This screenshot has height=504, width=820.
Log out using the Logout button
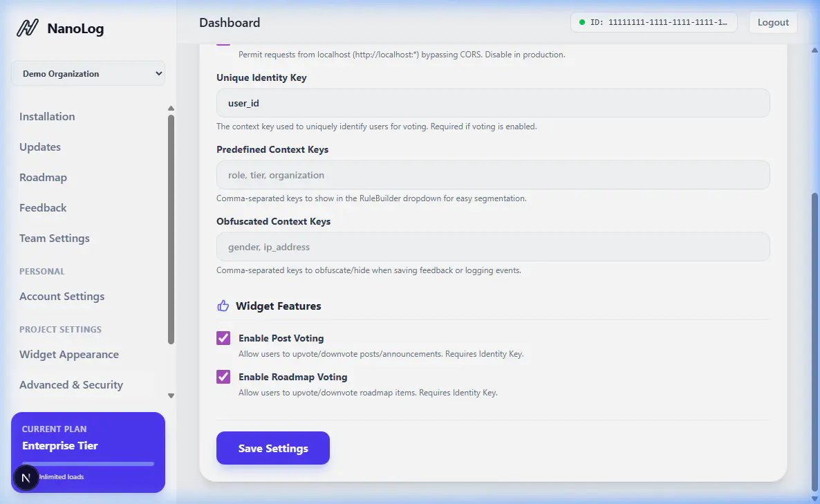click(x=773, y=22)
